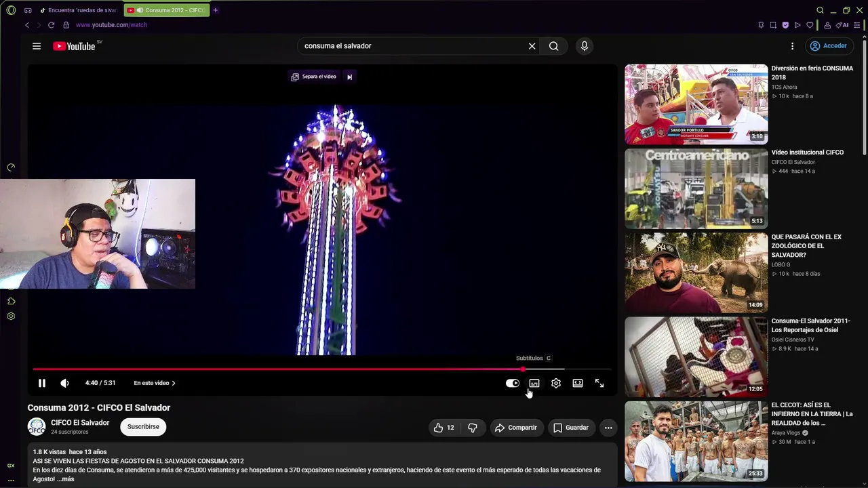Toggle the autoplay switch
The width and height of the screenshot is (868, 488).
(x=513, y=383)
